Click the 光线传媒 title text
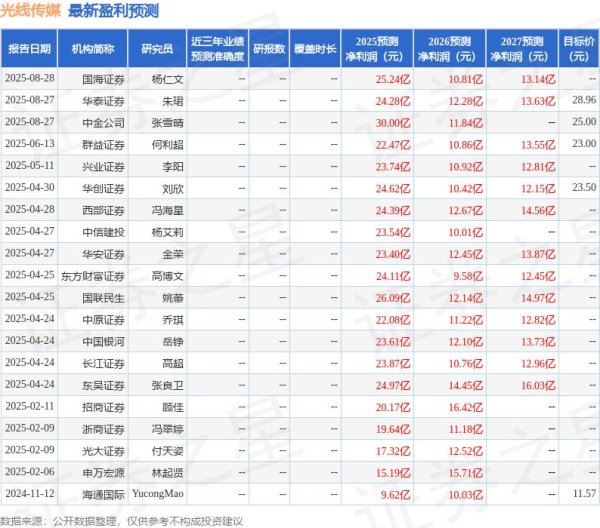600x528 pixels. (31, 10)
